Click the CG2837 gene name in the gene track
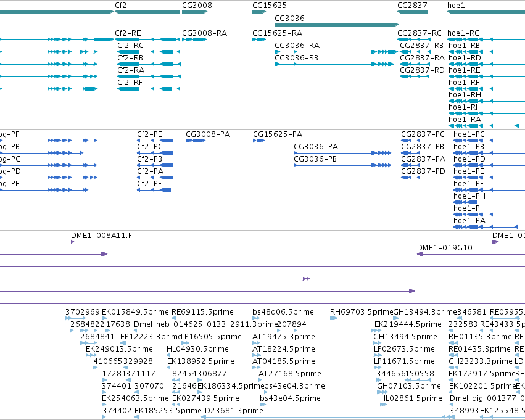The height and width of the screenshot is (420, 525). 412,6
